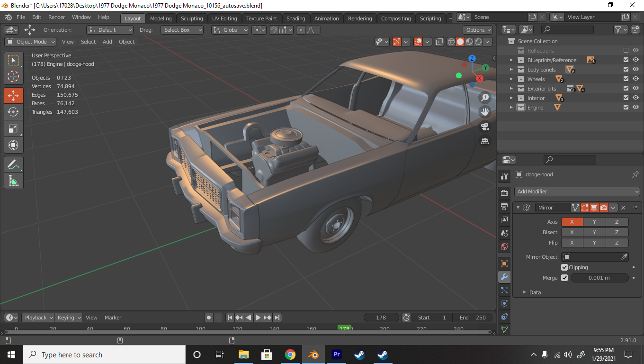Disable the Merge checkbox
The height and width of the screenshot is (364, 644).
tap(564, 278)
